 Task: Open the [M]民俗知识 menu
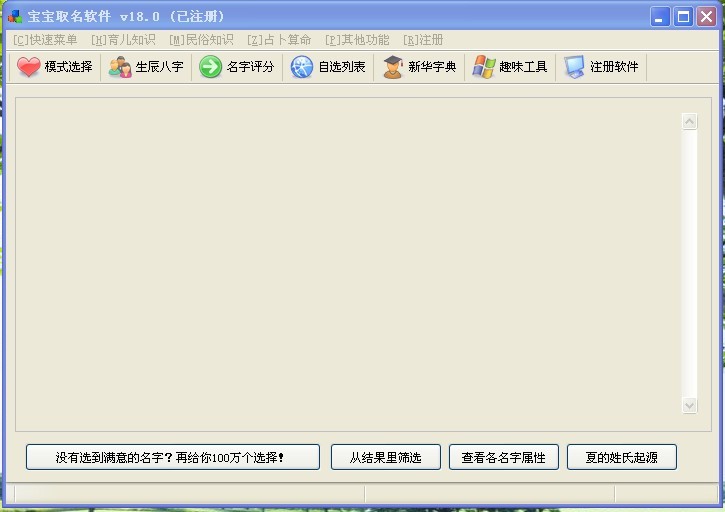201,40
